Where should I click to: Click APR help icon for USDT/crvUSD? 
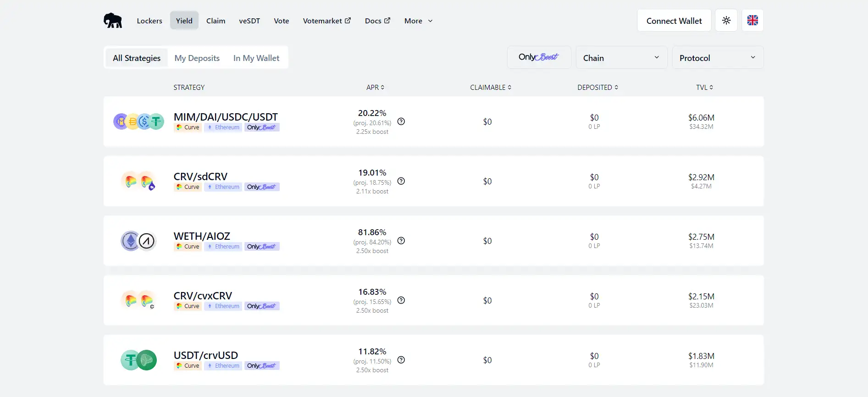point(401,360)
